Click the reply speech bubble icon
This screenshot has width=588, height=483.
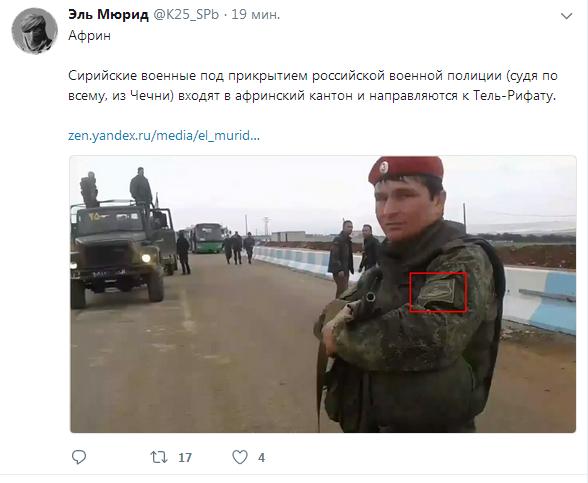79,457
